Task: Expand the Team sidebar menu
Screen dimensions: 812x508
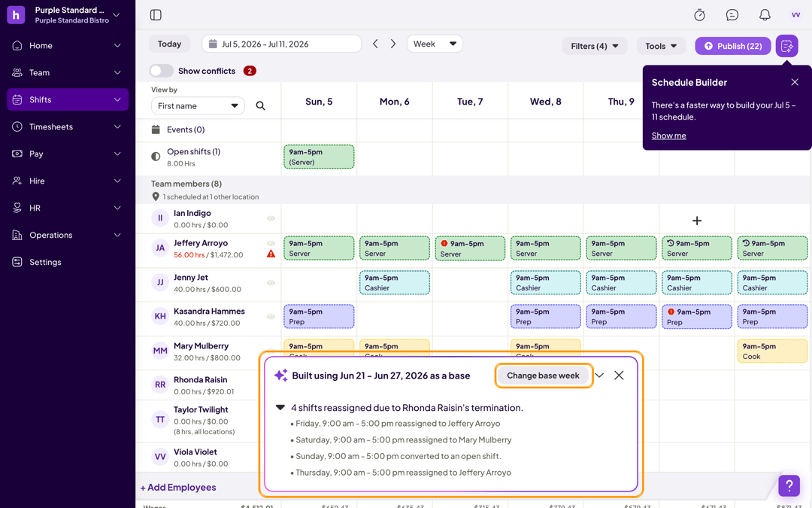Action: (x=68, y=72)
